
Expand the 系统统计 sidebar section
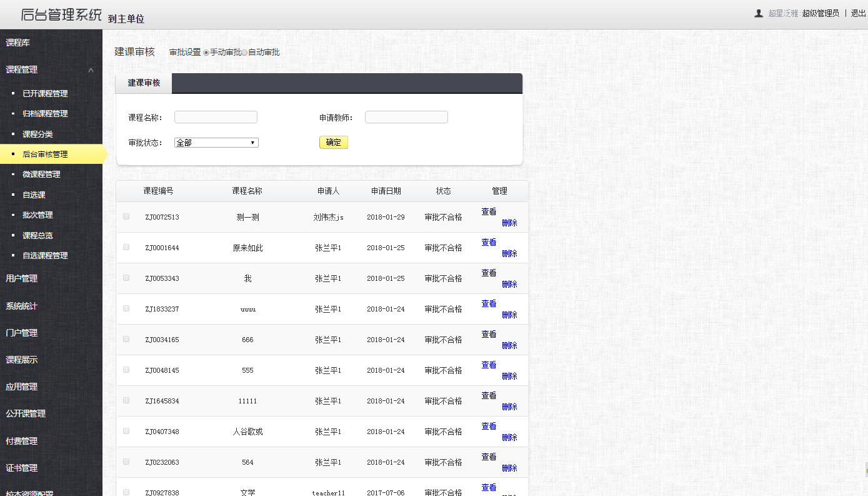coord(22,306)
